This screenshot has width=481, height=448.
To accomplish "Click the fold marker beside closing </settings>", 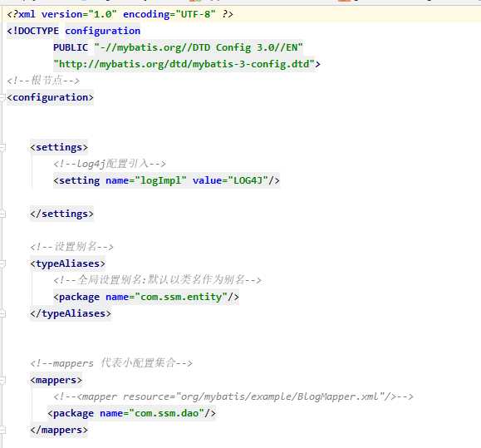I will [2, 214].
